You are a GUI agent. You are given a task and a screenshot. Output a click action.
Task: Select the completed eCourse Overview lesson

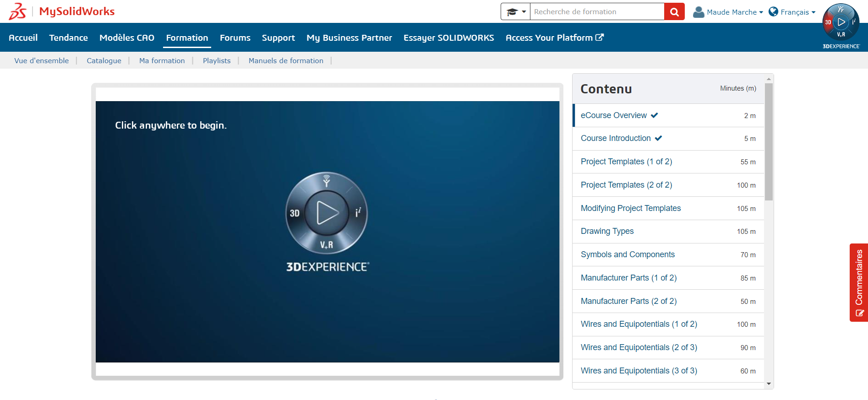[x=613, y=115]
